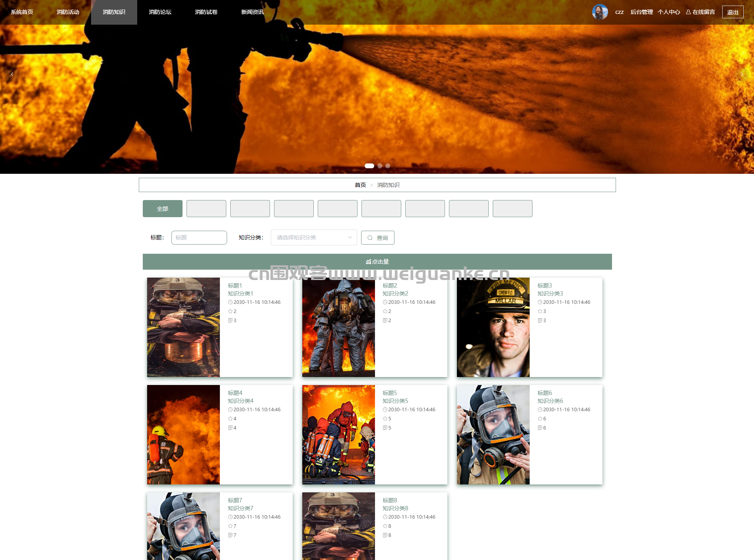
Task: Click the 退出 logout button
Action: coord(733,12)
